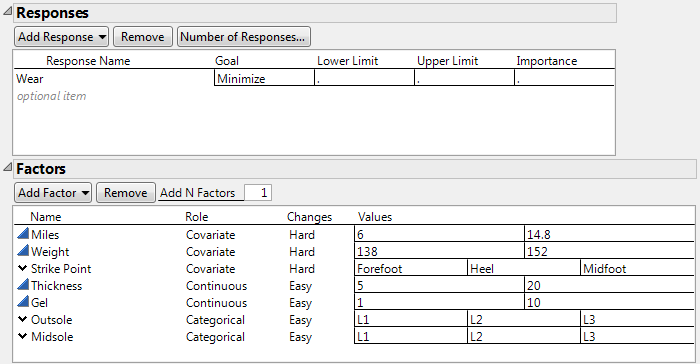700x364 pixels.
Task: Select the Miles factor name
Action: click(x=45, y=234)
